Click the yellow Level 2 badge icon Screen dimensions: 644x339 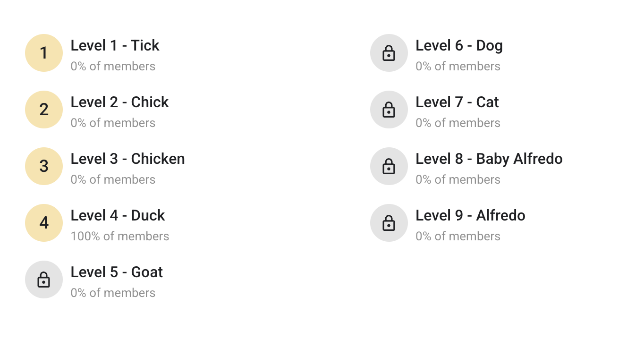point(44,110)
